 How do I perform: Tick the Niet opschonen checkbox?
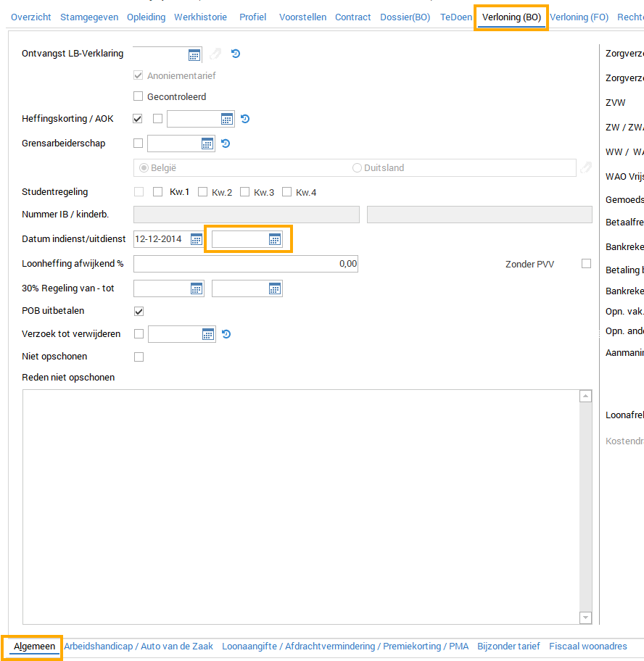pyautogui.click(x=139, y=357)
